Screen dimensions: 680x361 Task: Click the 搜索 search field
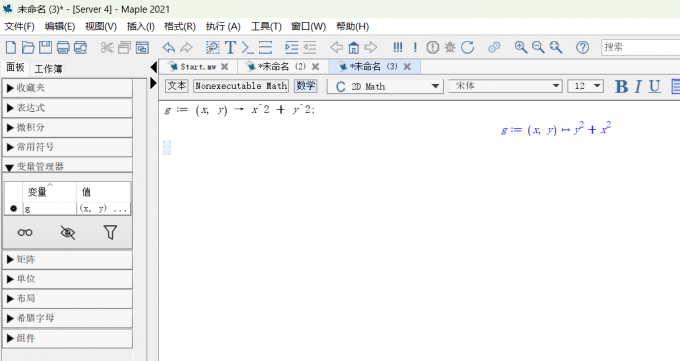click(640, 47)
